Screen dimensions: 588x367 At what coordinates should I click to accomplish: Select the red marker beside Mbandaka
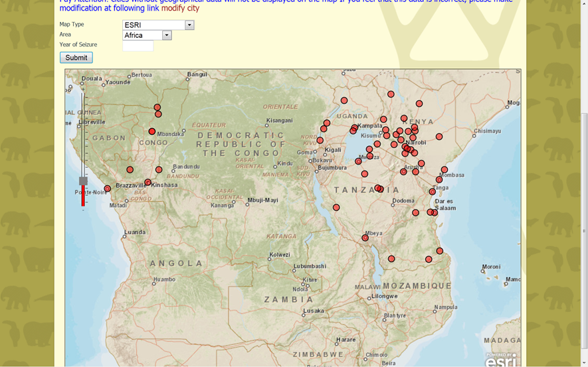[152, 131]
